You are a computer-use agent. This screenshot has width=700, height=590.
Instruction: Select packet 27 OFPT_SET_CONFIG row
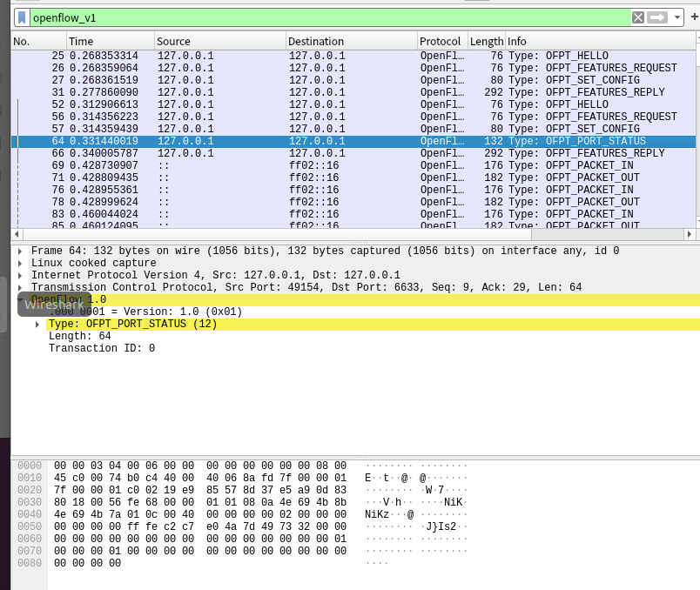click(353, 80)
